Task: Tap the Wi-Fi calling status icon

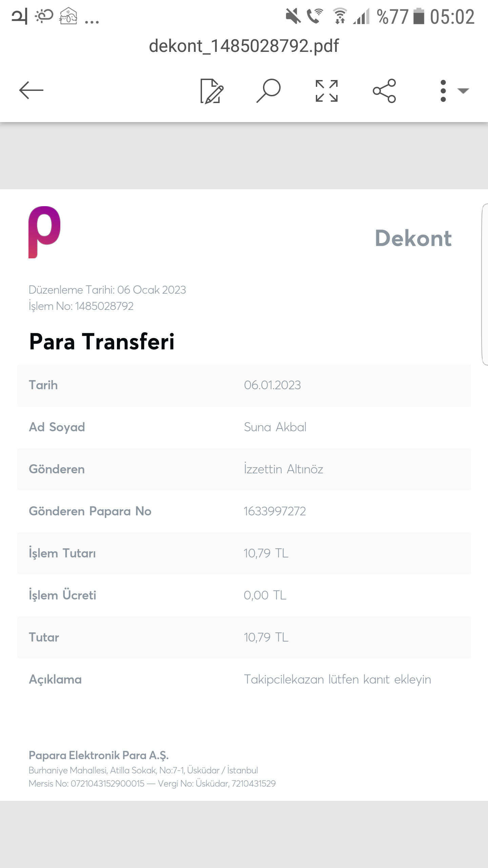Action: point(314,16)
